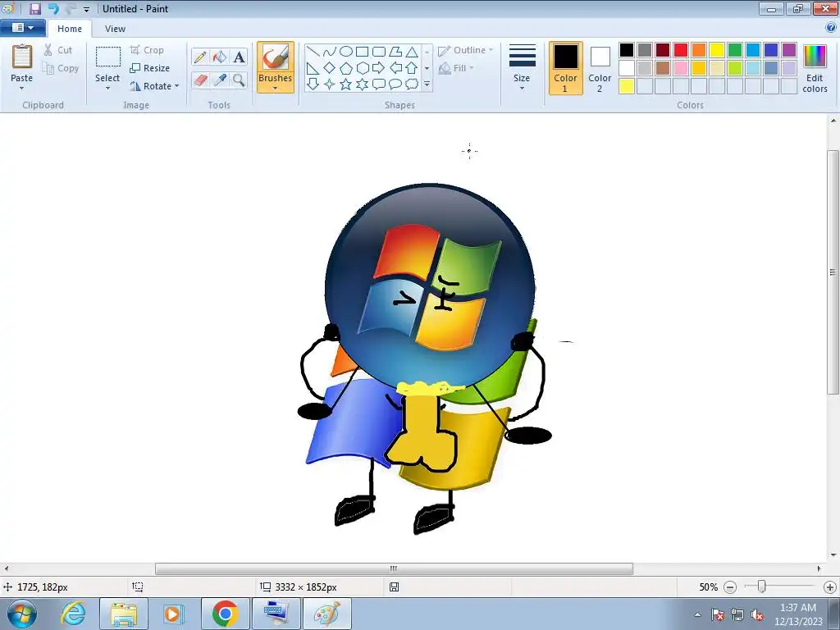Switch to the Home tab
This screenshot has height=630, width=840.
(70, 29)
